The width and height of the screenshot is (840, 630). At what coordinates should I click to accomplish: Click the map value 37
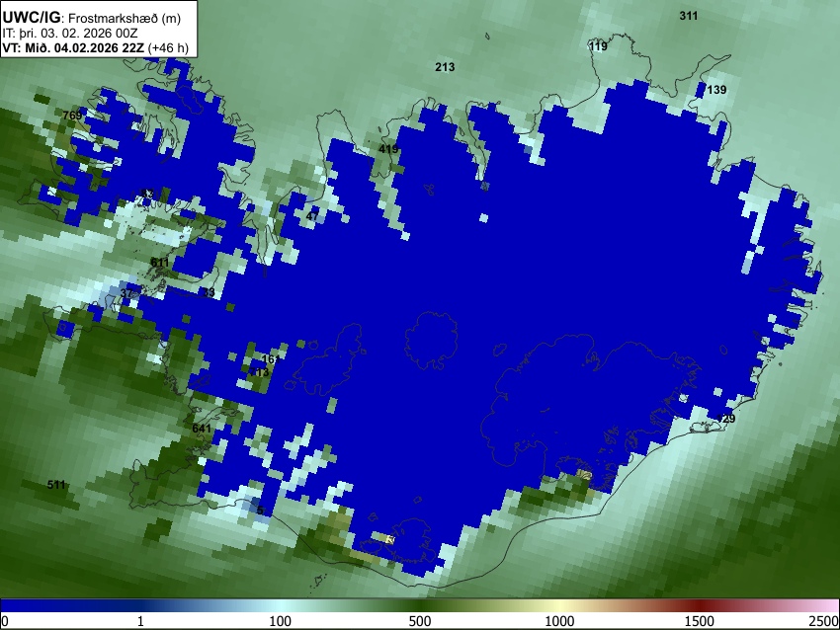pos(126,293)
